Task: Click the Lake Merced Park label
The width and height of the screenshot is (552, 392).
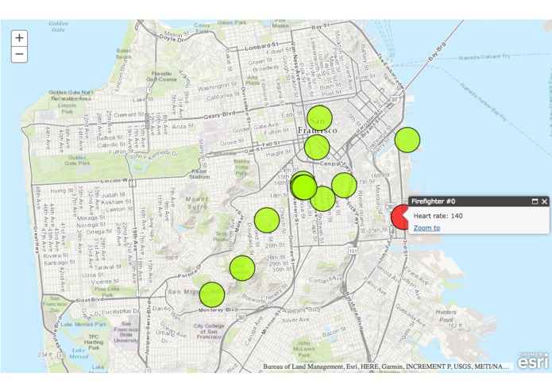Action: (x=83, y=324)
